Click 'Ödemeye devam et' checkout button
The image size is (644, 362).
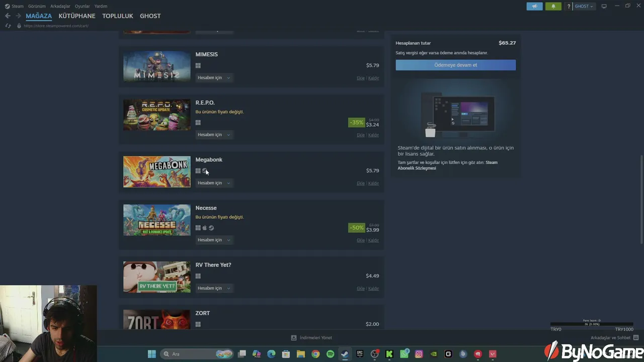[455, 65]
